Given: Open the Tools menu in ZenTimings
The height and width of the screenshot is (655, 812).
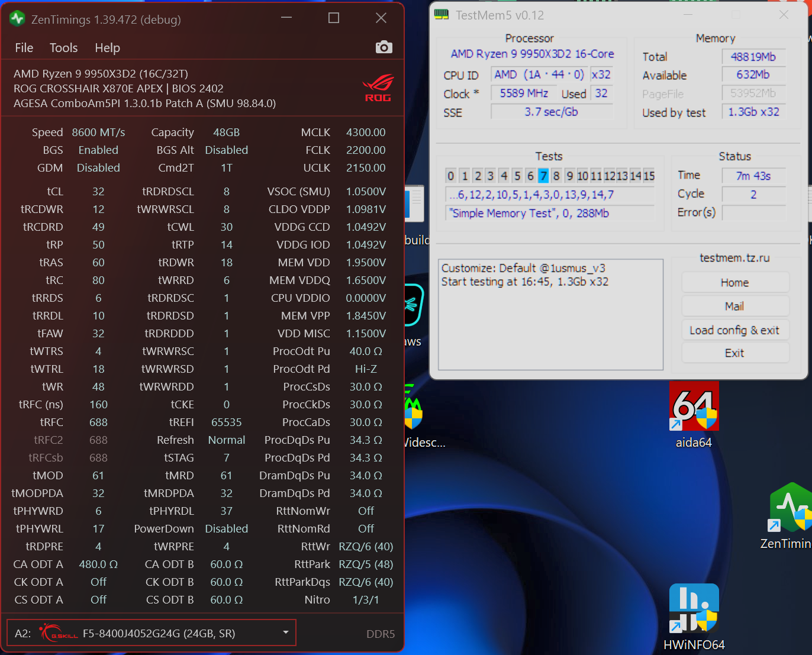Looking at the screenshot, I should 63,48.
